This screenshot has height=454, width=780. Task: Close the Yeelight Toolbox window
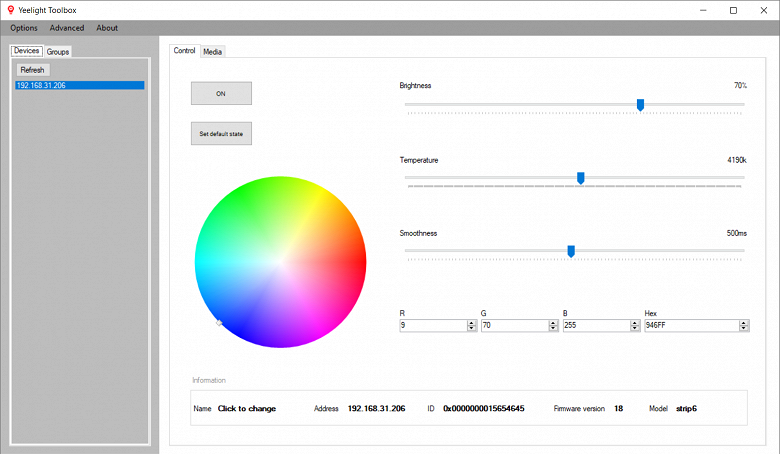764,10
